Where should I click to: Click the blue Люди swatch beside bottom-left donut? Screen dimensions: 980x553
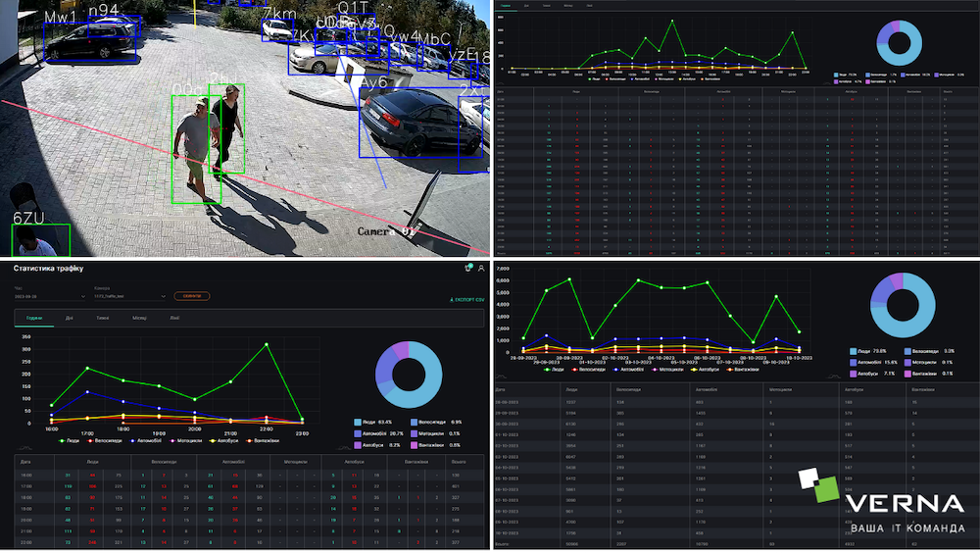358,423
